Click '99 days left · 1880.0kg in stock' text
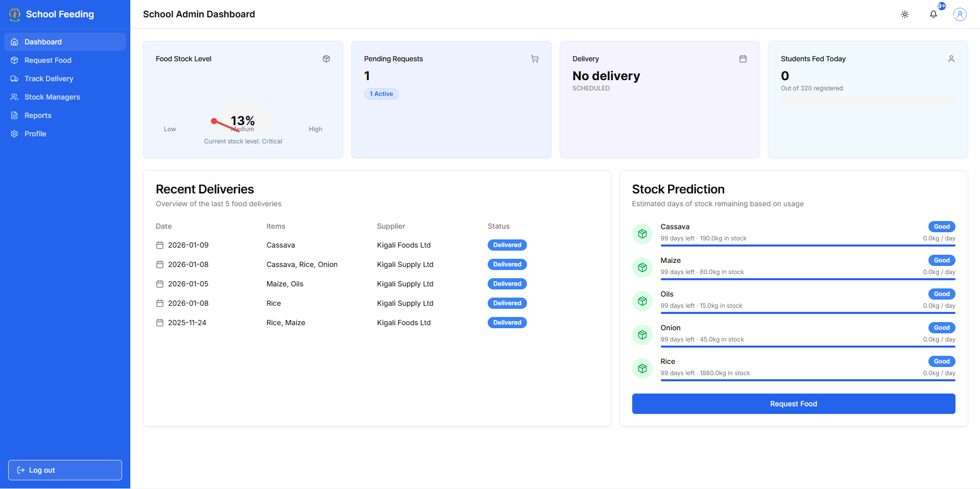 (705, 373)
